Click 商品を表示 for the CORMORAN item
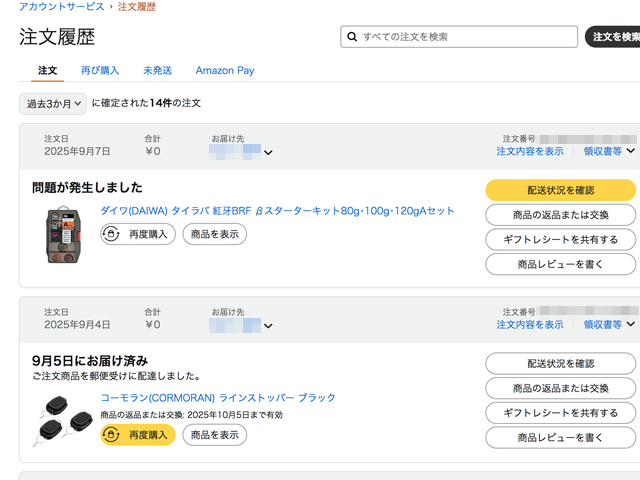Viewport: 640px width, 480px height. coord(215,435)
